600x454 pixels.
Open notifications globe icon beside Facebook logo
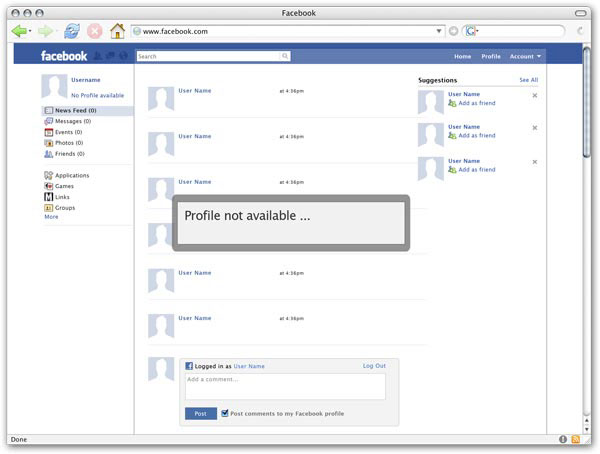coord(123,56)
